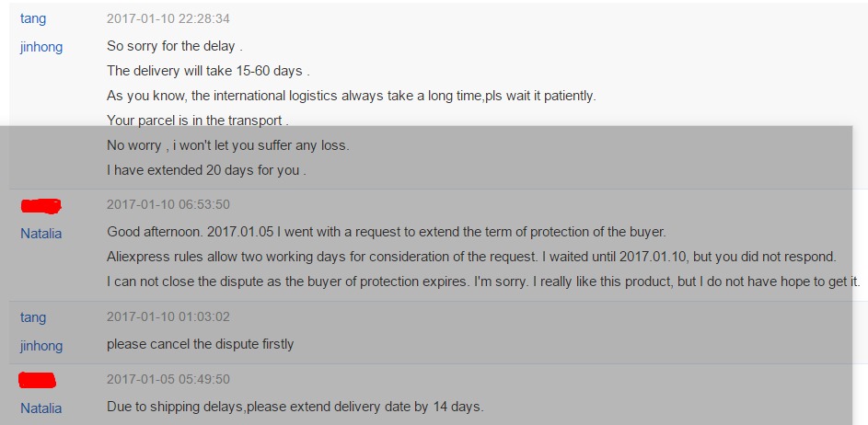The height and width of the screenshot is (425, 868).
Task: Click Natalia name beside the 'Due to shipping delays' message
Action: point(41,408)
